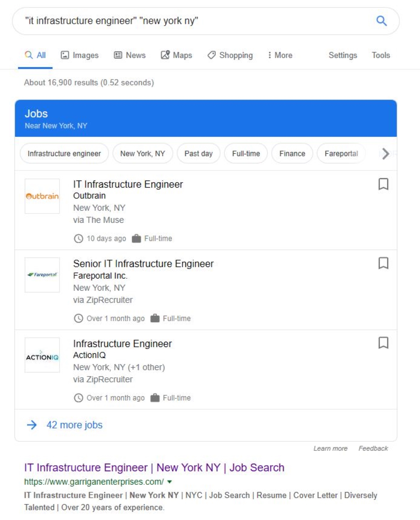This screenshot has height=520, width=420.
Task: Switch to the Maps tab
Action: (x=177, y=55)
